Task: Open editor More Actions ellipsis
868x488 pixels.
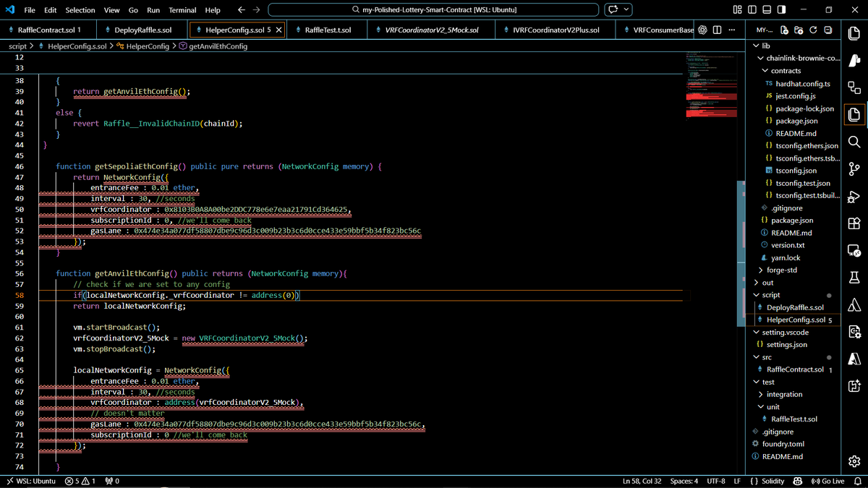Action: pyautogui.click(x=732, y=30)
